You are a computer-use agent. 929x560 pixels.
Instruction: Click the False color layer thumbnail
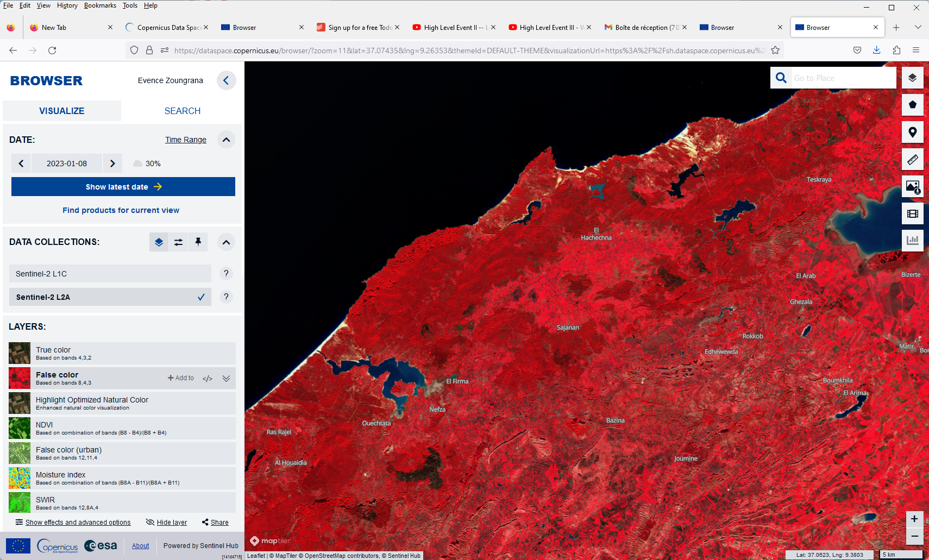click(x=20, y=378)
